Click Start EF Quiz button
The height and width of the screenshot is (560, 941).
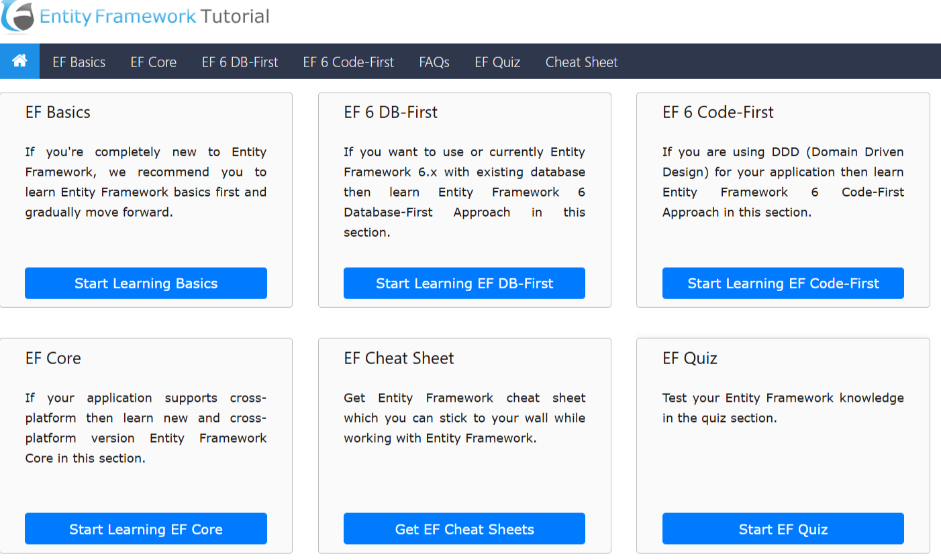(x=783, y=528)
